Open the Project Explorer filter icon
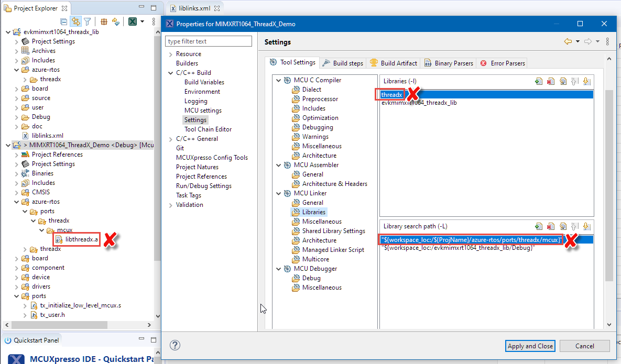 coord(88,21)
